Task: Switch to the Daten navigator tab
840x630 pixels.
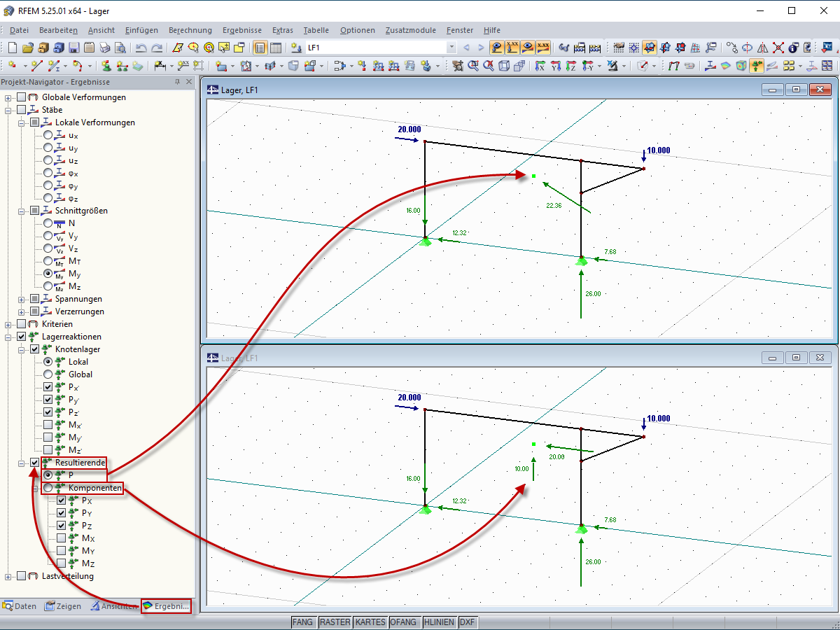Action: coord(20,606)
